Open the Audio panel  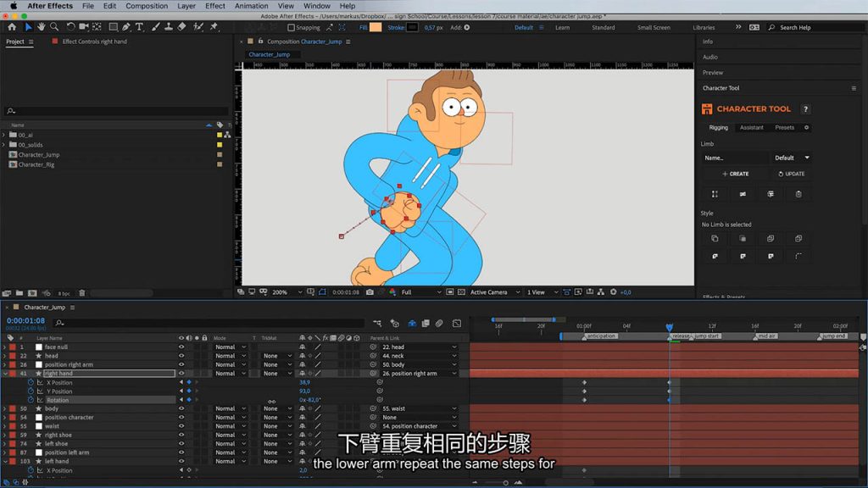coord(709,57)
